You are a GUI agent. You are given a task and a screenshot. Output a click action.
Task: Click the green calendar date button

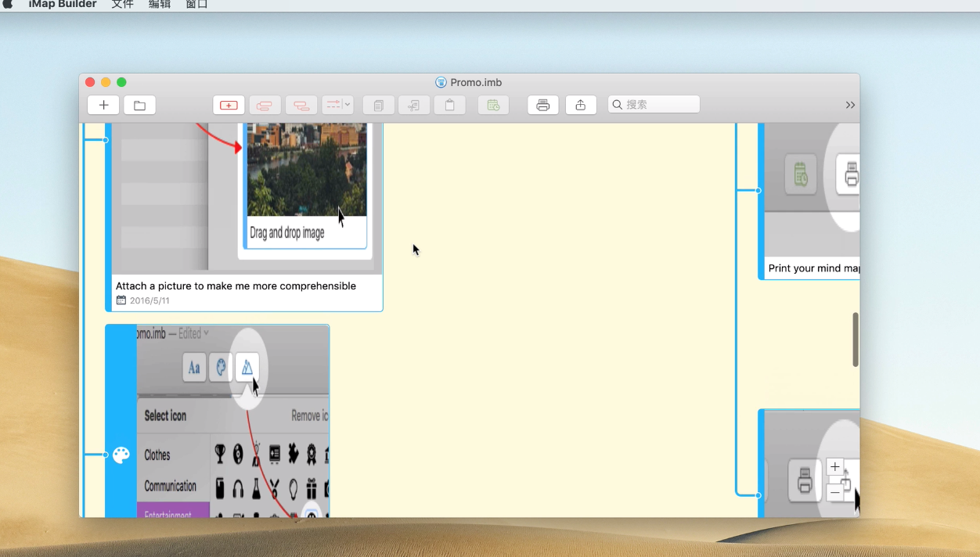coord(493,105)
